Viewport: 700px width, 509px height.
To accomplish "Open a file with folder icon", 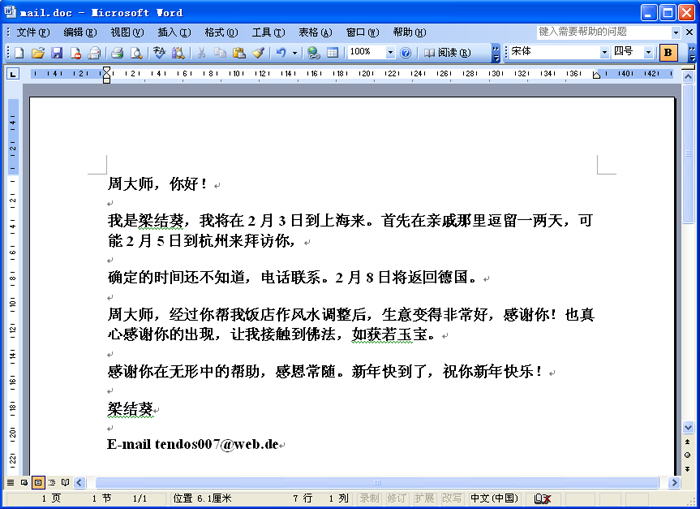I will coord(38,53).
